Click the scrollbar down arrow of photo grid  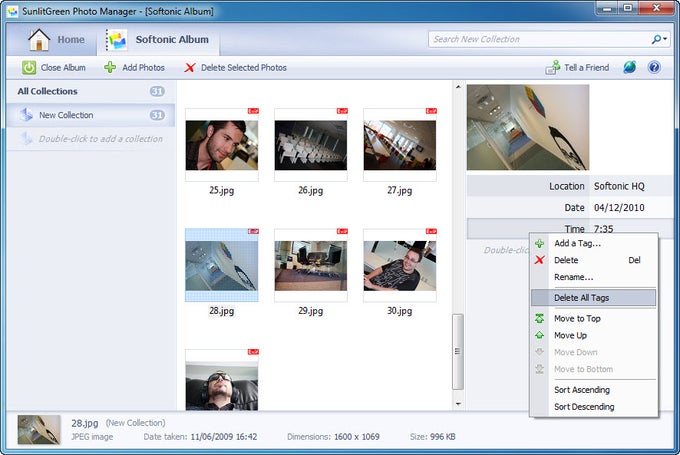coord(458,404)
